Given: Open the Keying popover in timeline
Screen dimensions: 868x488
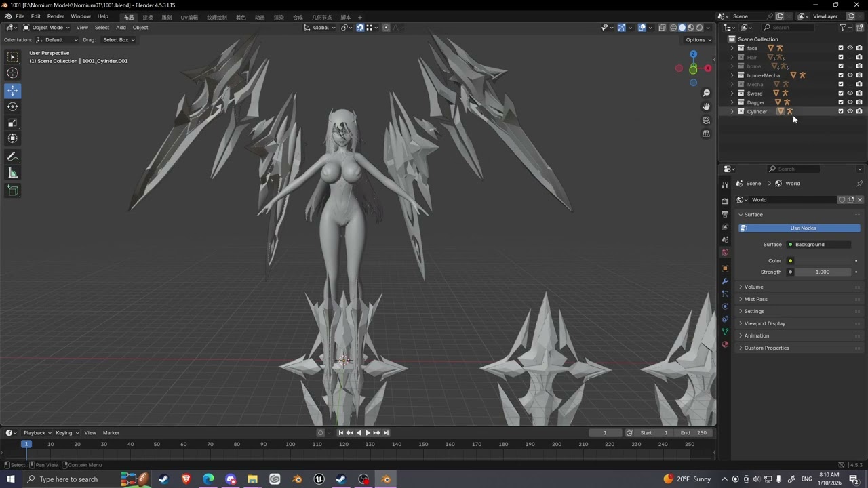Looking at the screenshot, I should pos(66,433).
